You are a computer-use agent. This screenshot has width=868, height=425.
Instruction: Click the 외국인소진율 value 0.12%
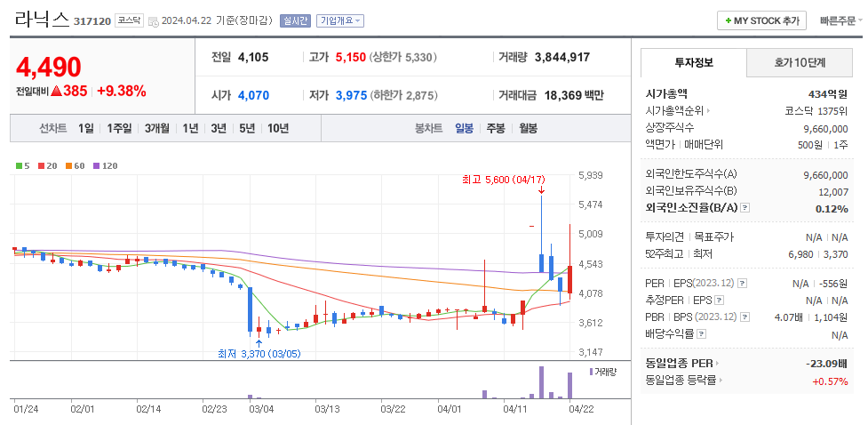tap(832, 209)
